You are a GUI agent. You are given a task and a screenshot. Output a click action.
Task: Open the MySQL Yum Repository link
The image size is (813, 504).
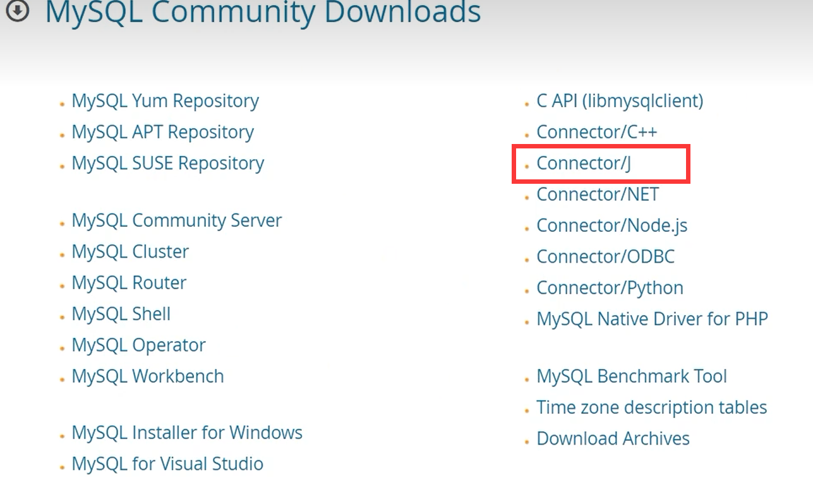(166, 101)
